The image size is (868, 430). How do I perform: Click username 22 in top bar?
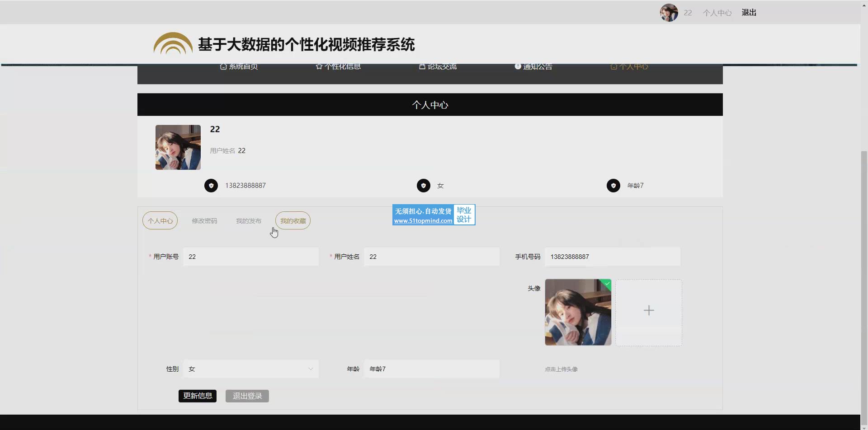[x=688, y=13]
